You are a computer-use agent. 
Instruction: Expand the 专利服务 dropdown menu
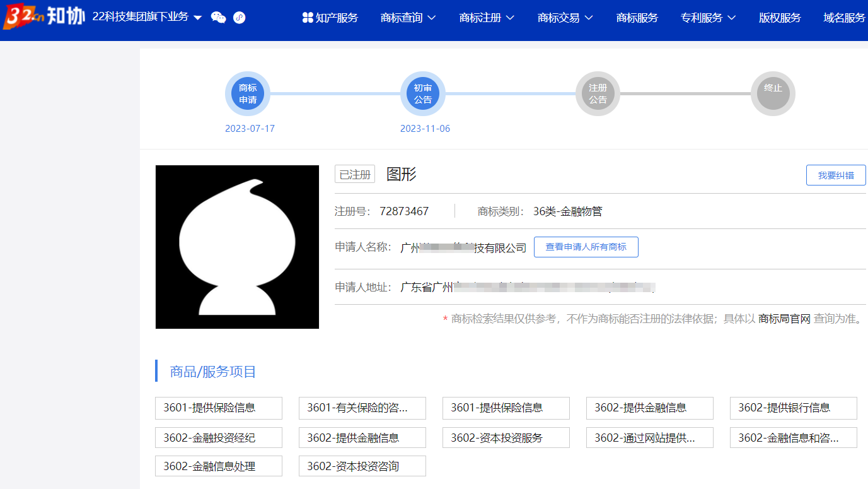[x=708, y=18]
